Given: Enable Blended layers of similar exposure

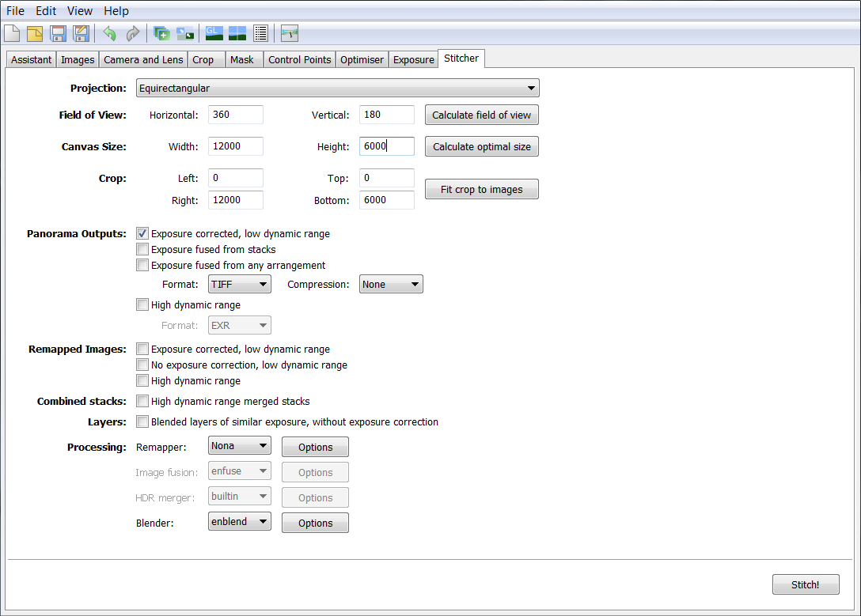Looking at the screenshot, I should point(142,421).
